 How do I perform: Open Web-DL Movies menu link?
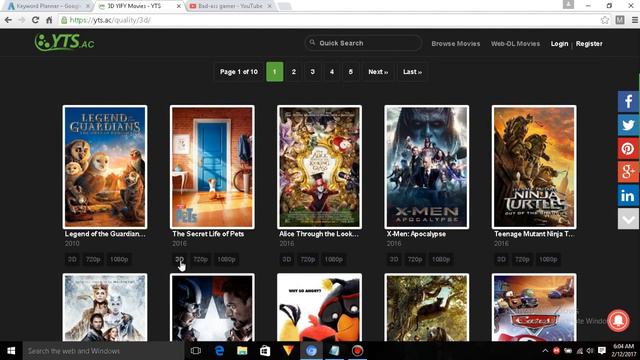pos(515,43)
